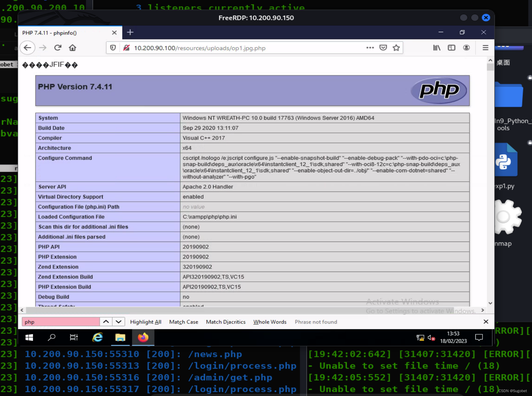Save page to Pocket icon
Screen dimensions: 532x396
click(383, 48)
